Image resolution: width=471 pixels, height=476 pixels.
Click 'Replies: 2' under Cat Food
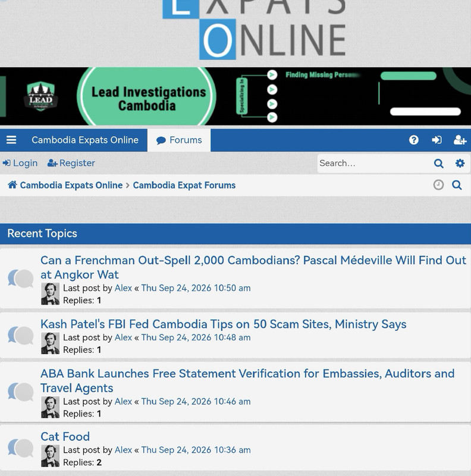tap(82, 462)
